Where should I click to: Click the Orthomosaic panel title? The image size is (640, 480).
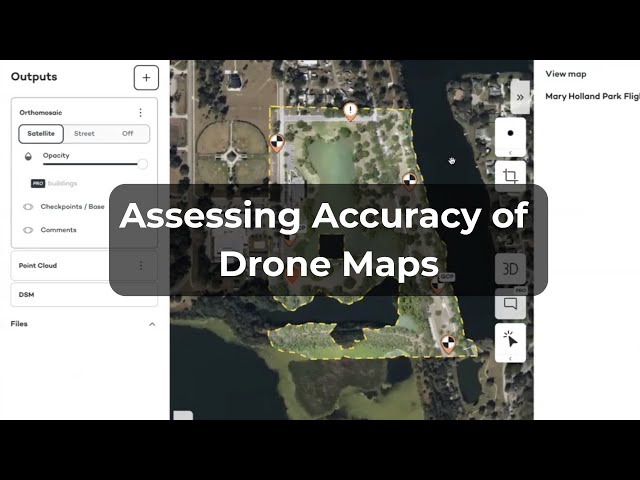[x=41, y=113]
